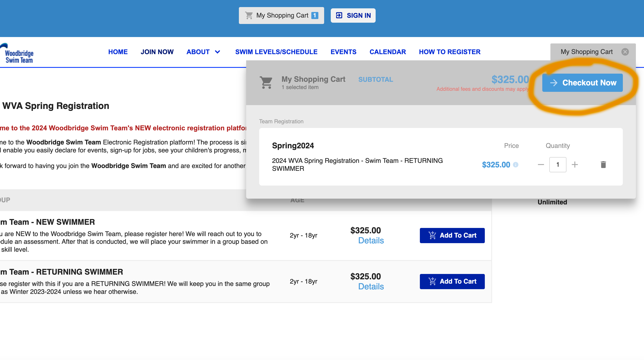This screenshot has width=644, height=360.
Task: Click the SIGN IN button
Action: (x=353, y=16)
